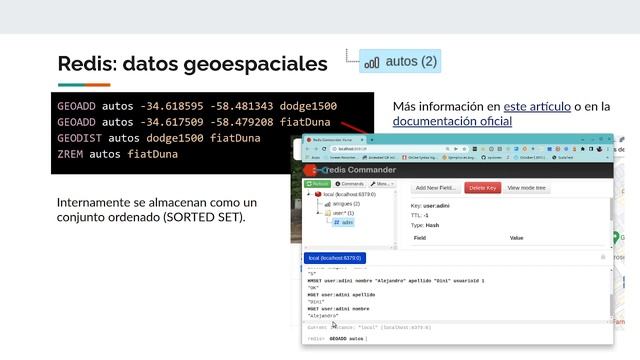
Task: Click the 'HGET user:adini apellido' console line
Action: click(341, 295)
